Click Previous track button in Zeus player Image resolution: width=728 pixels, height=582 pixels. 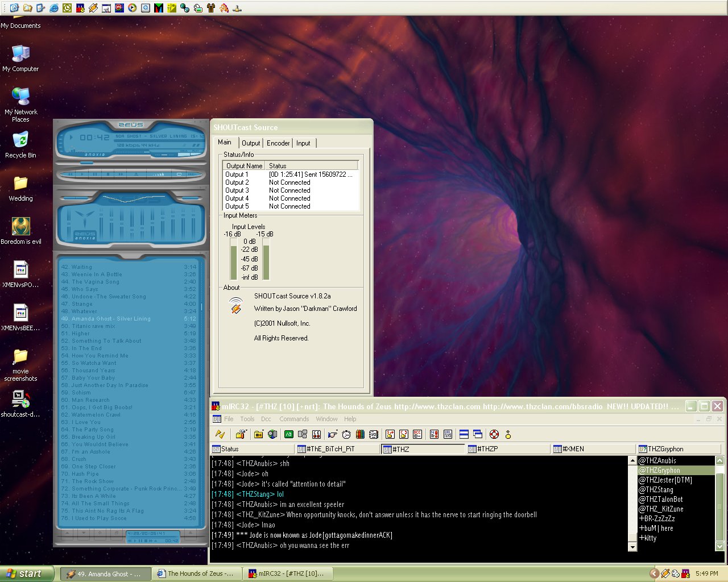(70, 174)
